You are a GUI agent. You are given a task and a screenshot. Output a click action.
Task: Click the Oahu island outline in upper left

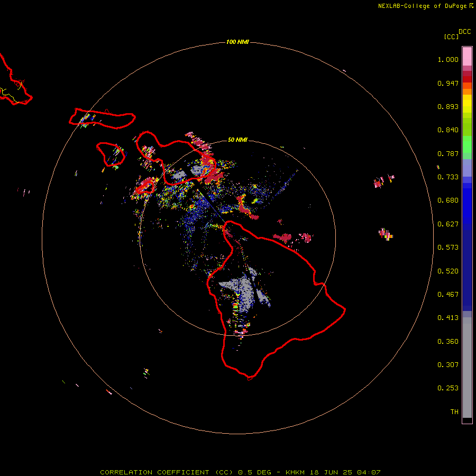[15, 79]
